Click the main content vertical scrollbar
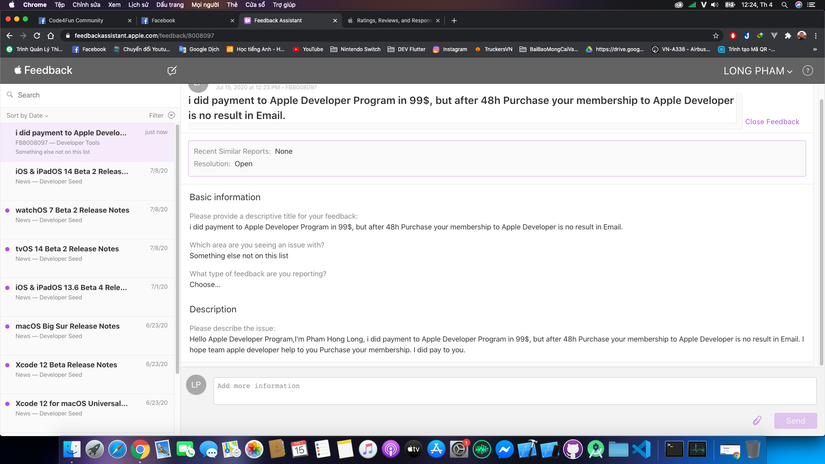 click(821, 231)
